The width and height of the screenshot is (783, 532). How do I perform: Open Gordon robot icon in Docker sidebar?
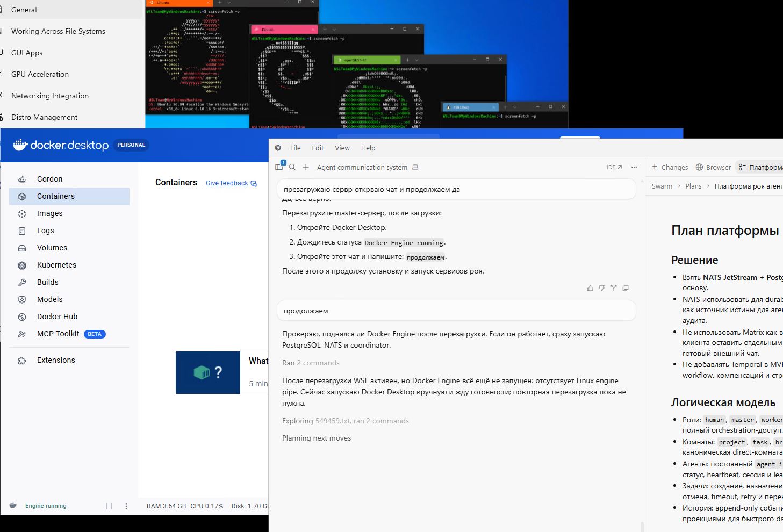point(22,179)
